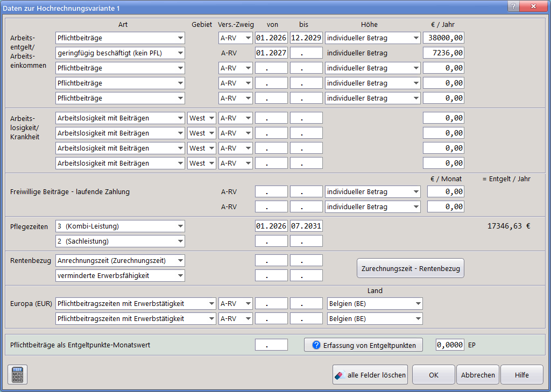This screenshot has height=392, width=551.
Task: Open the Hilfe button
Action: pyautogui.click(x=521, y=375)
